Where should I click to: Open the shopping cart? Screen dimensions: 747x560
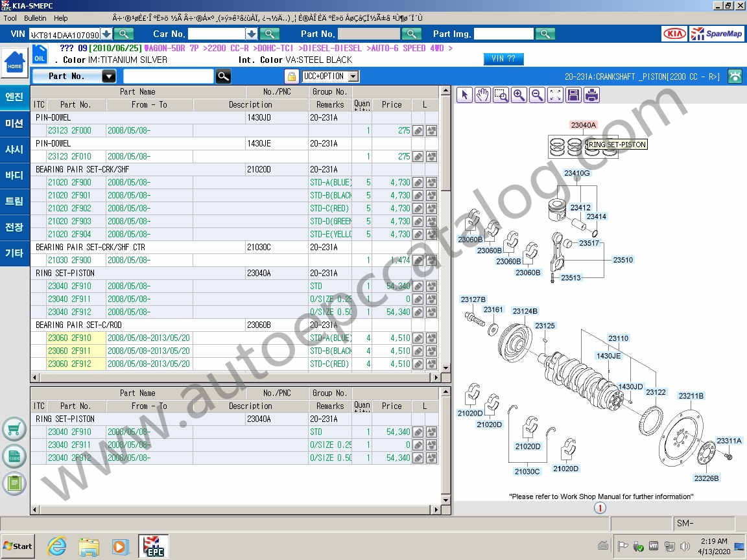click(x=14, y=429)
